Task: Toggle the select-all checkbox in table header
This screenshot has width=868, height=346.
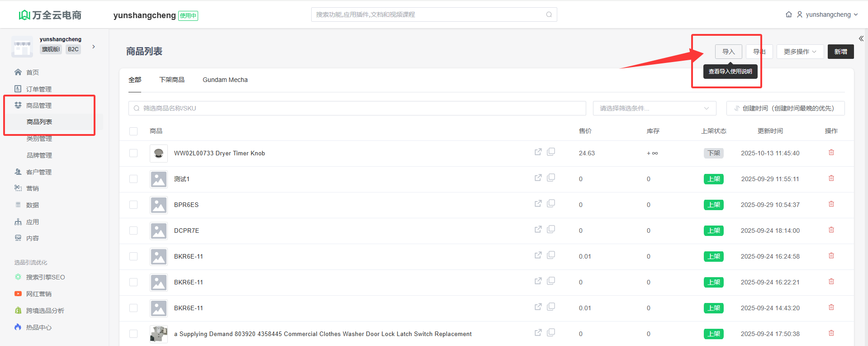Action: tap(133, 131)
